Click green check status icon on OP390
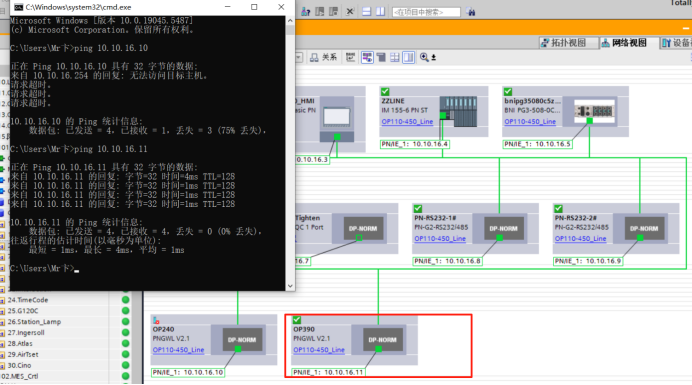Image resolution: width=692 pixels, height=385 pixels. coord(297,320)
